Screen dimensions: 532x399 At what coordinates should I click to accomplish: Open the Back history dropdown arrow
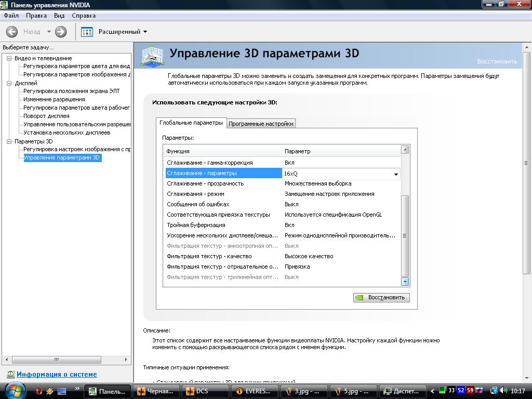pos(49,32)
